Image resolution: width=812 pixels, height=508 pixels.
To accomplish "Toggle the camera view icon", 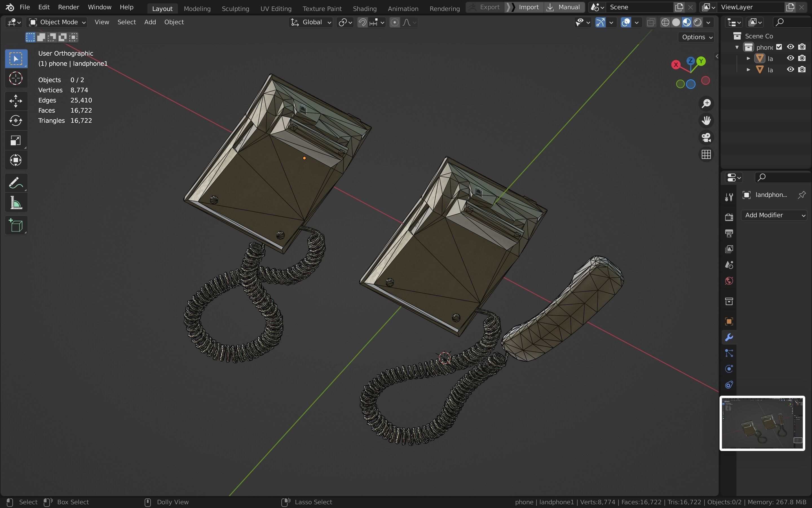I will (706, 137).
